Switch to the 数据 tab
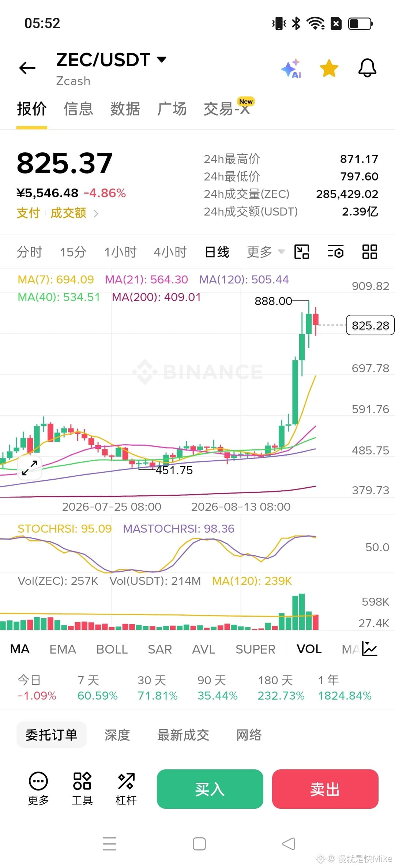Screen dimensions: 395x868 [125, 109]
